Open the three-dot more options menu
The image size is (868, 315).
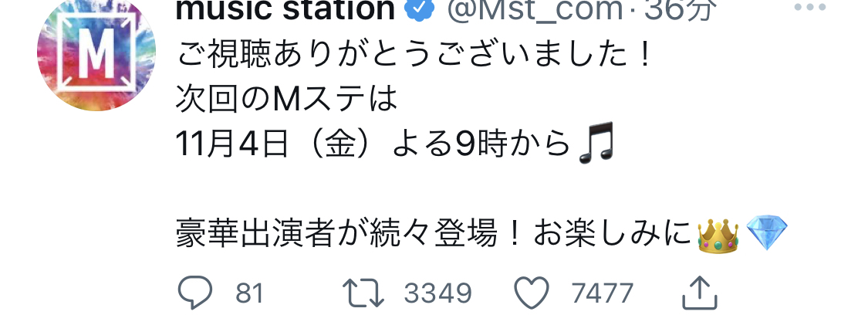tap(810, 7)
